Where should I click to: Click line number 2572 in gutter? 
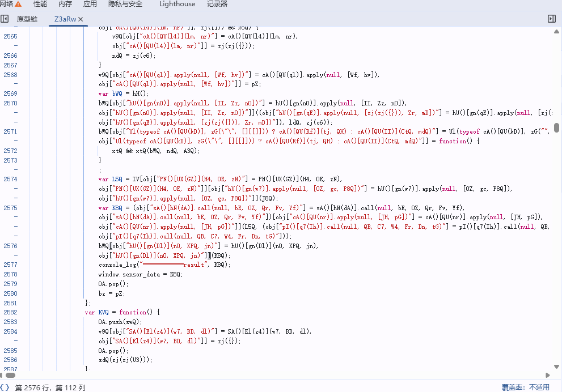[10, 151]
